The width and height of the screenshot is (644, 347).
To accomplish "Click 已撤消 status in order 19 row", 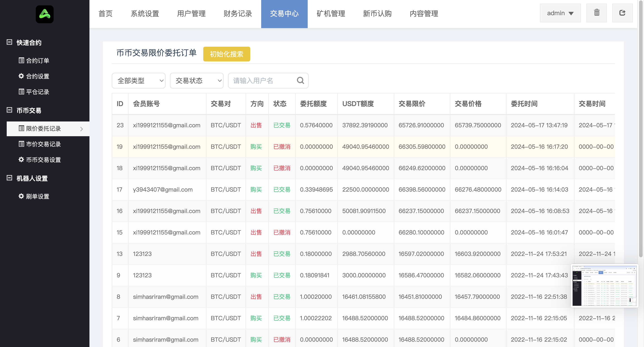I will [x=282, y=146].
